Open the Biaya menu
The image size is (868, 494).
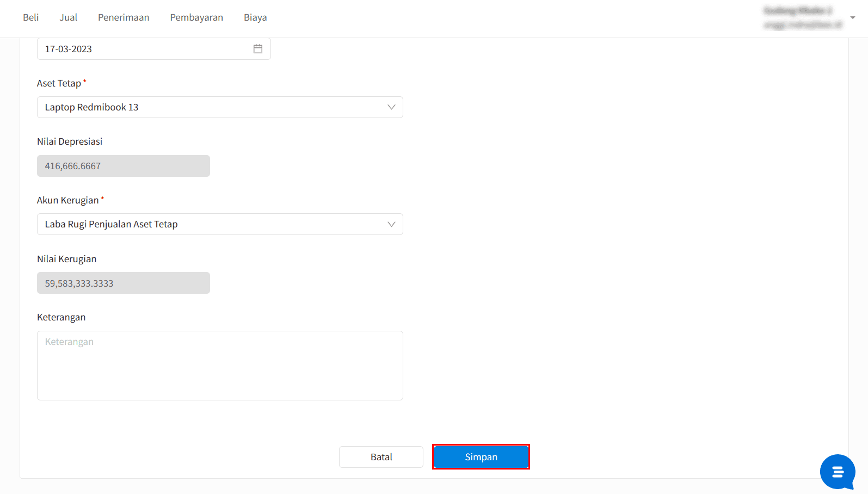tap(255, 17)
